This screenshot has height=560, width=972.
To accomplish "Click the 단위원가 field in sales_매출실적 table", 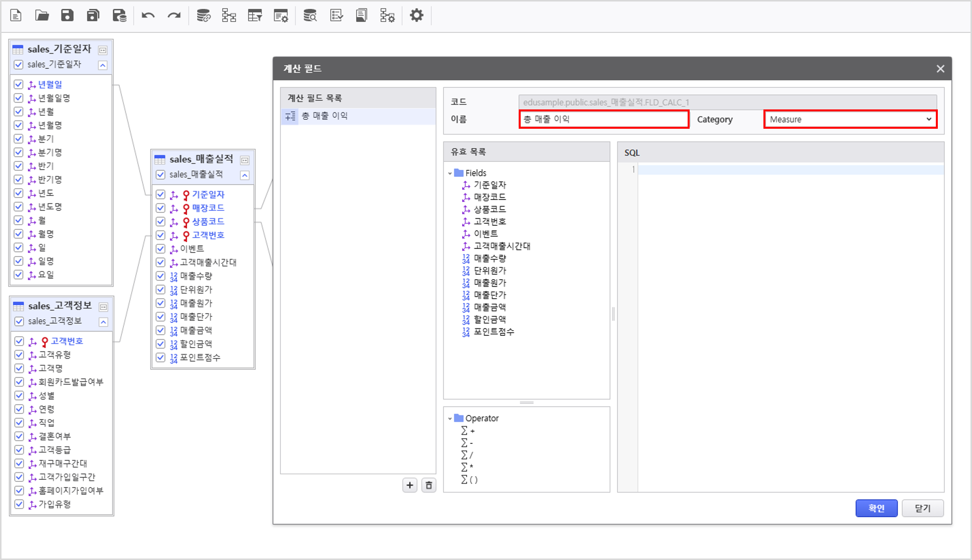I will (x=196, y=290).
